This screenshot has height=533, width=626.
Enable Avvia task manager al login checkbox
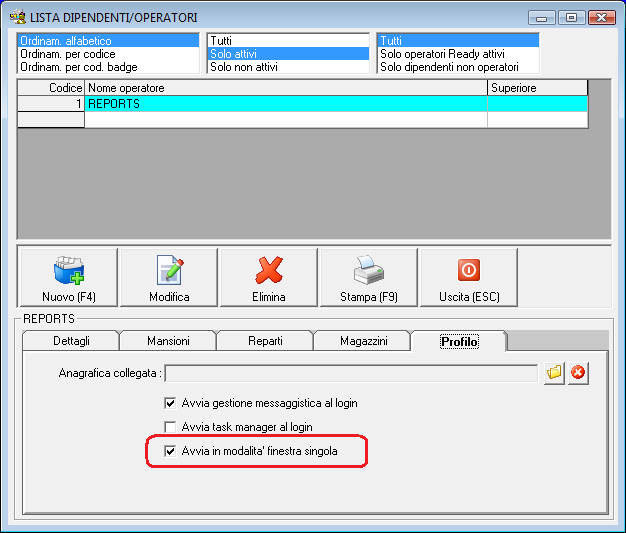[170, 427]
